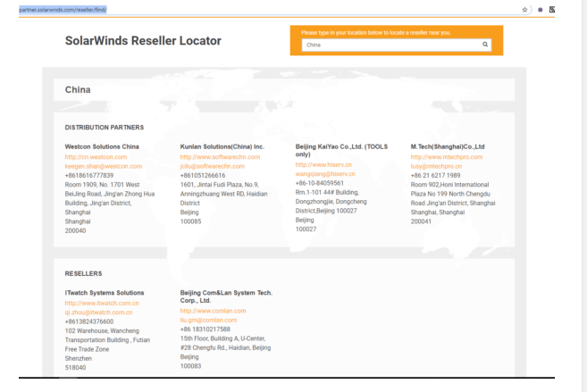
Task: Click the RESELLERS section title
Action: click(83, 274)
